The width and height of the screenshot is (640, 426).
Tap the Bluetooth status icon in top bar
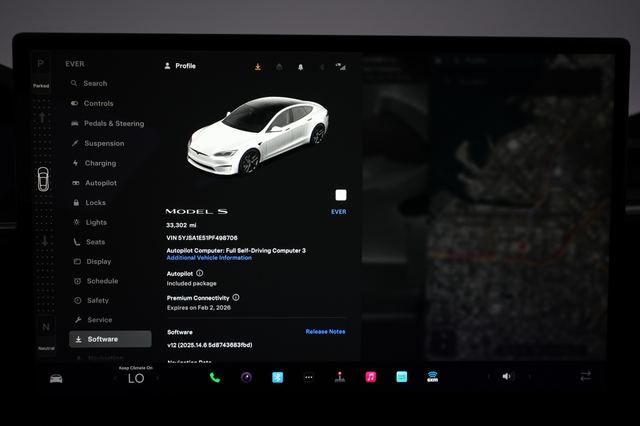click(322, 67)
